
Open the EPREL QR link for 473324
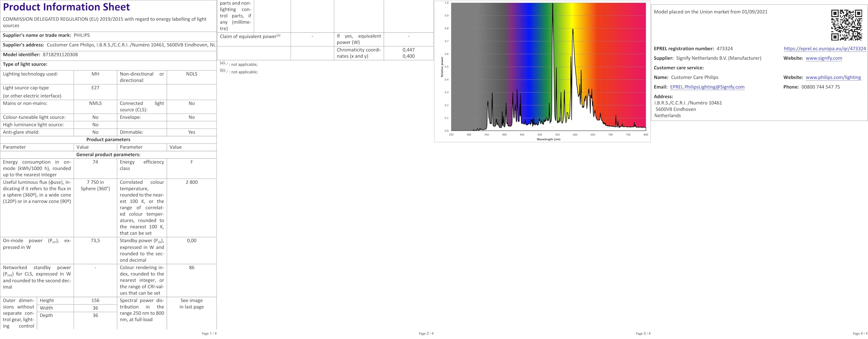click(825, 48)
